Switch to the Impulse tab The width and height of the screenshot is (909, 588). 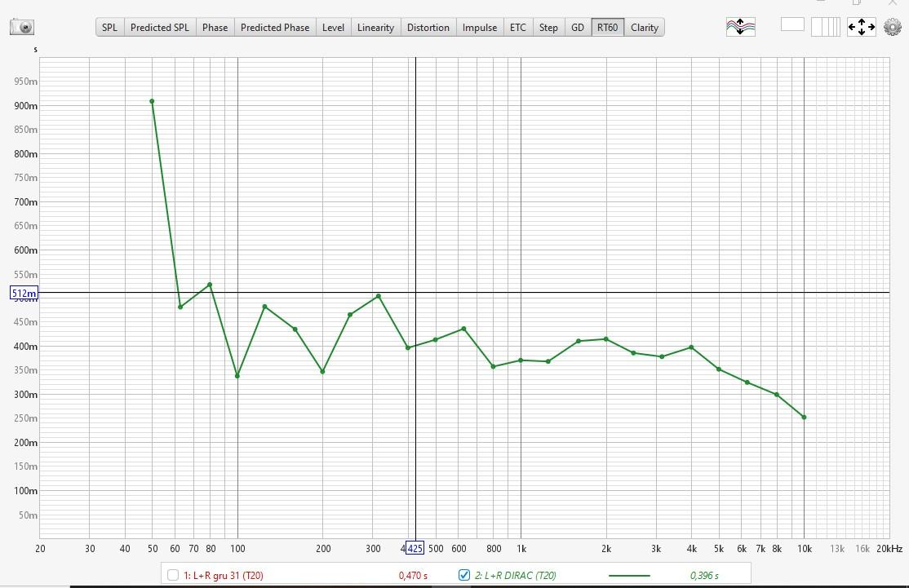point(479,27)
